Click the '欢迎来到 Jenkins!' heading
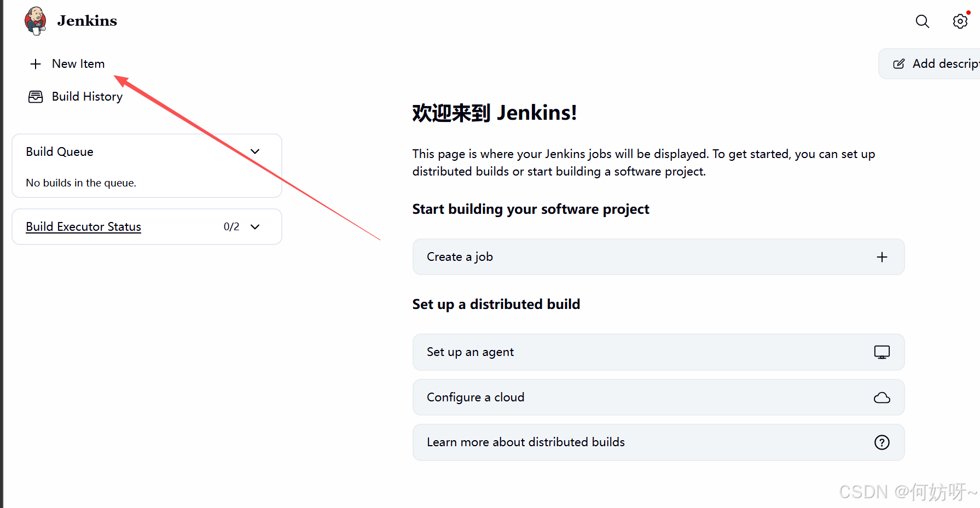 pyautogui.click(x=495, y=113)
